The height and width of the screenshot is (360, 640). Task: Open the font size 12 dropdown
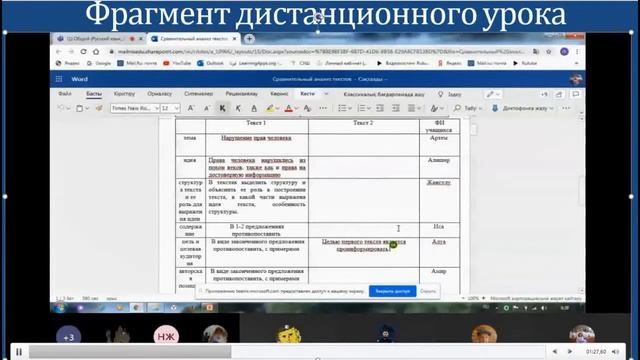pyautogui.click(x=170, y=108)
